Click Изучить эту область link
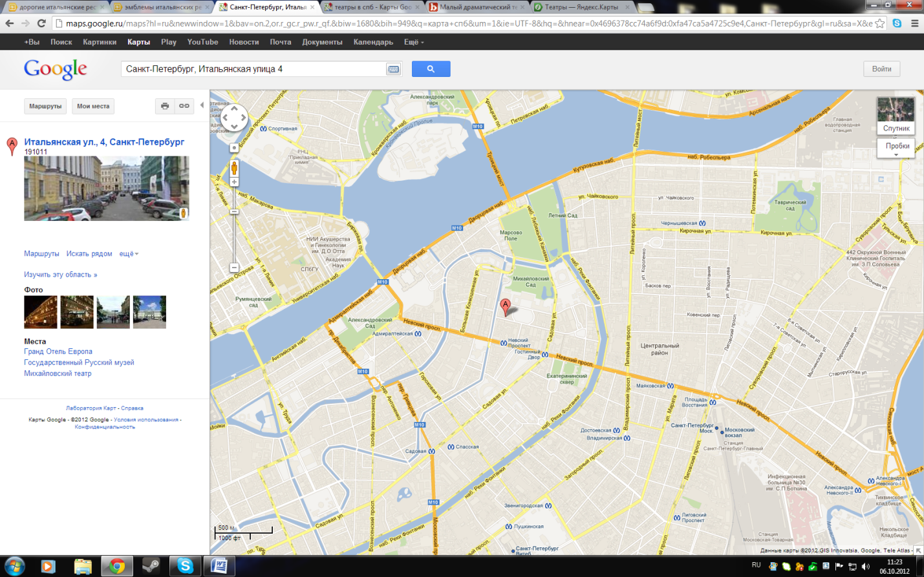Screen dimensions: 924x577 pyautogui.click(x=61, y=275)
